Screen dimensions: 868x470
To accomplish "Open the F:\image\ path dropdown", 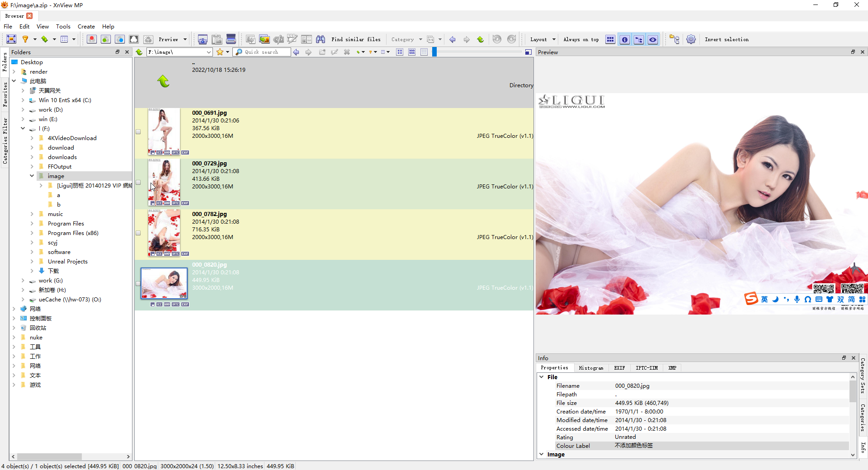I will [x=208, y=52].
